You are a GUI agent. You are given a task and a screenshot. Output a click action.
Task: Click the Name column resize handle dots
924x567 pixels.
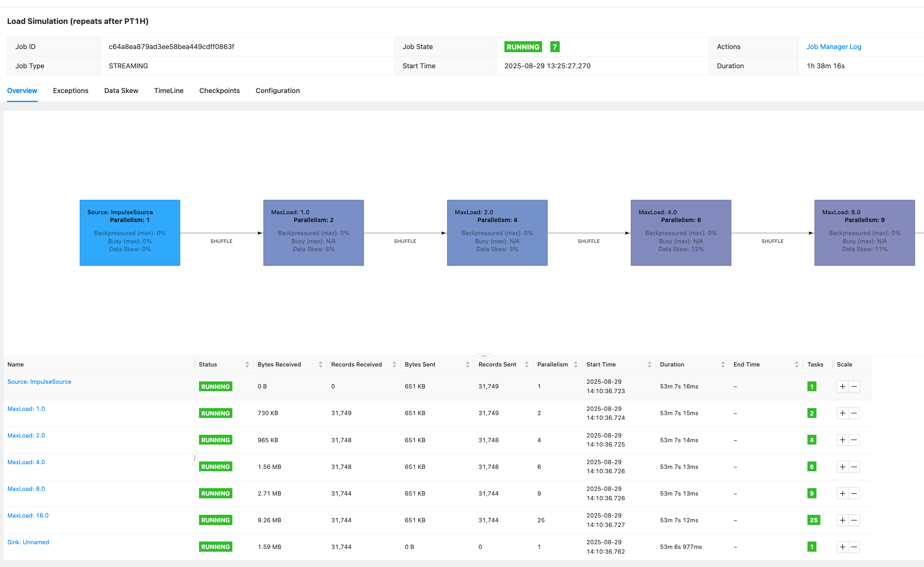pos(195,458)
